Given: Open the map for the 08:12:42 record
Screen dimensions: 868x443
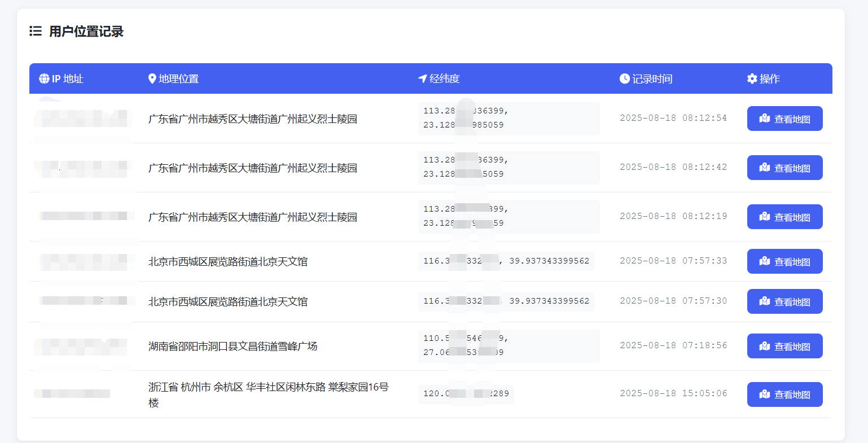Looking at the screenshot, I should pos(784,168).
